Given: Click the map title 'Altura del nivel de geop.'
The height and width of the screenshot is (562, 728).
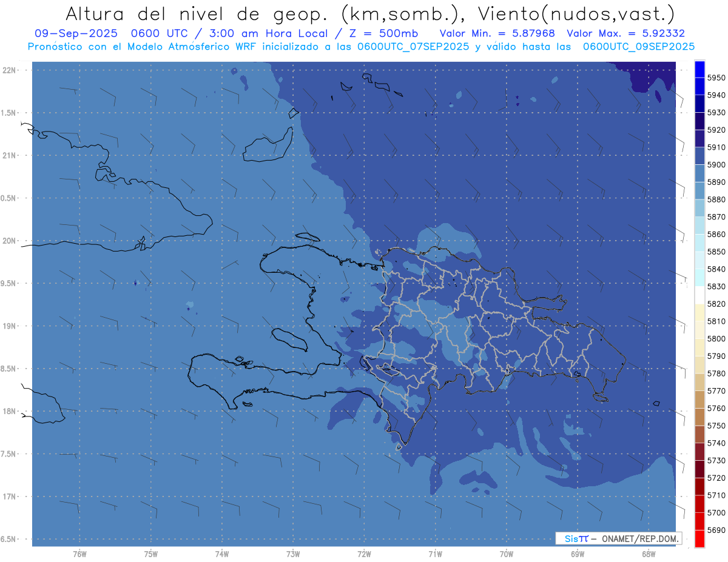Looking at the screenshot, I should click(198, 13).
